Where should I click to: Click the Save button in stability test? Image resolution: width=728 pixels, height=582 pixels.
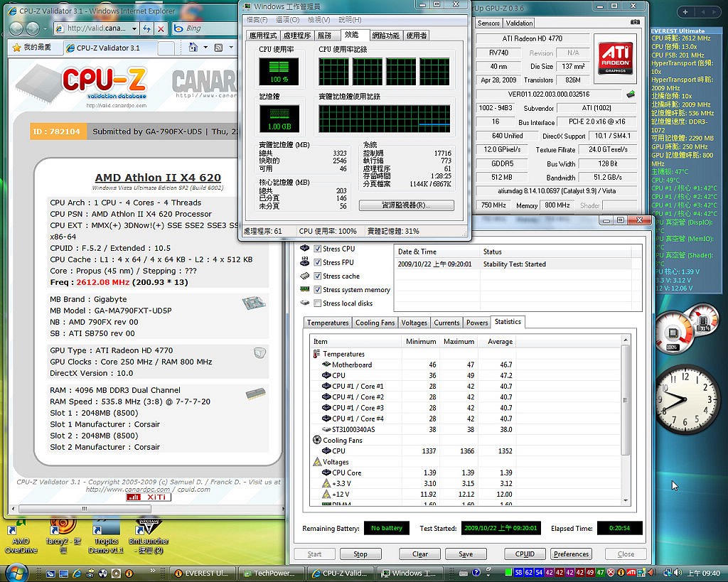click(466, 554)
